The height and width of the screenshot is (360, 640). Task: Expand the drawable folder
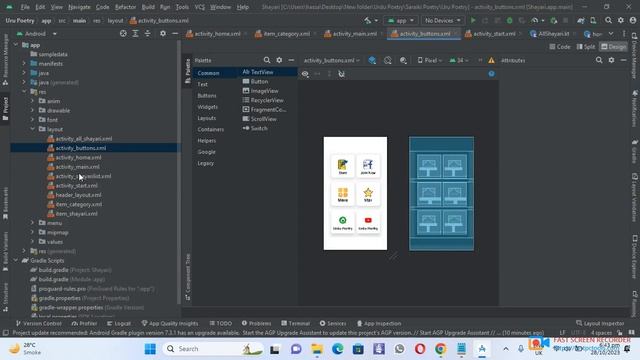coord(33,110)
